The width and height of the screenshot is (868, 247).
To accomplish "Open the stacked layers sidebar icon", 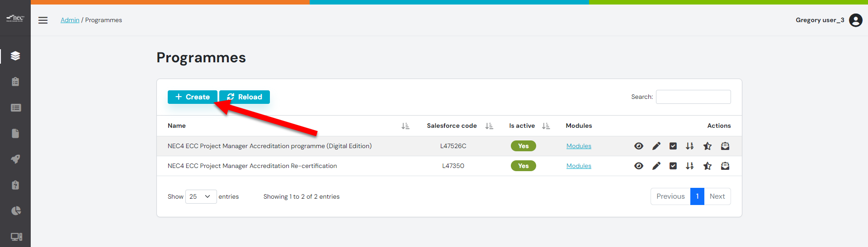I will (15, 56).
